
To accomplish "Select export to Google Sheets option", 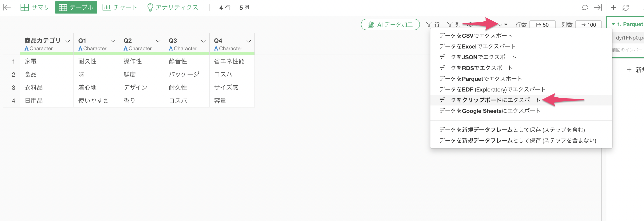I will click(490, 111).
